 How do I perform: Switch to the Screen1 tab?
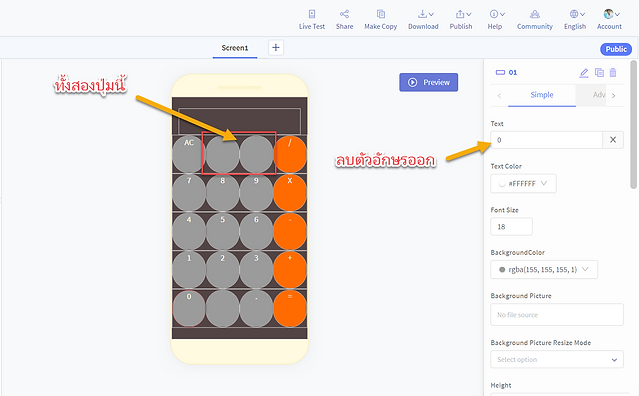coord(235,48)
